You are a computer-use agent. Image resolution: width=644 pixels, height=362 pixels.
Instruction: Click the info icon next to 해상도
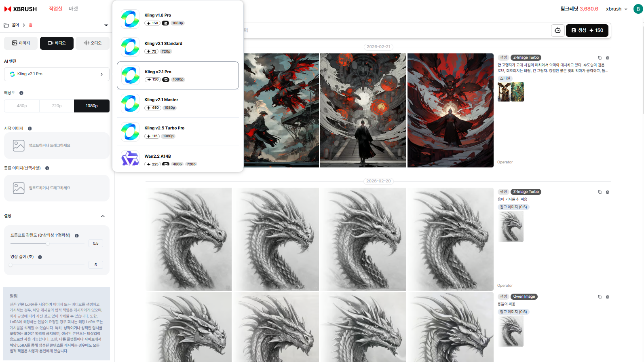click(21, 93)
